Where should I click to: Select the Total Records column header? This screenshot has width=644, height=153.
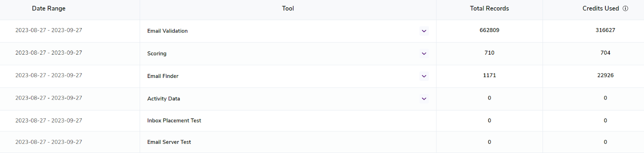click(x=489, y=8)
